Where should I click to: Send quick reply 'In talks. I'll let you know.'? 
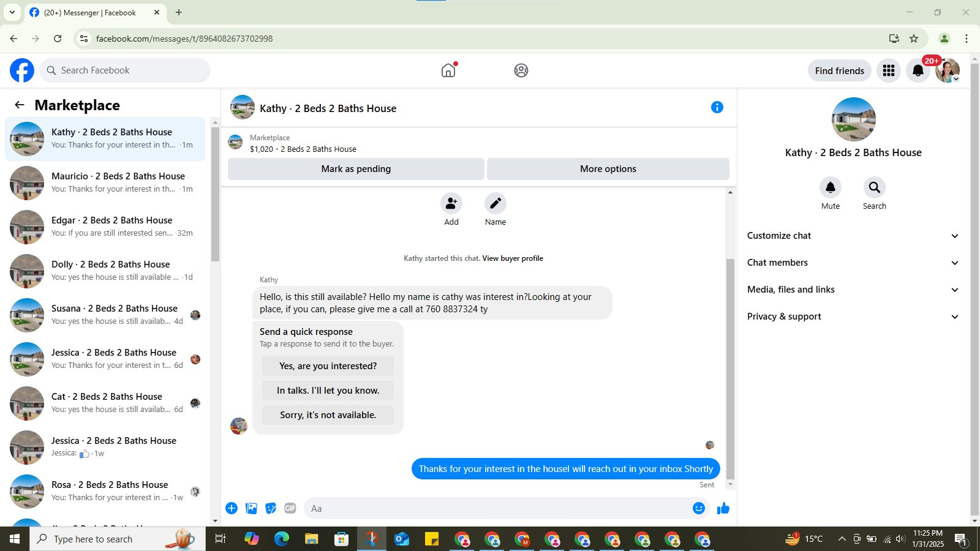point(328,391)
